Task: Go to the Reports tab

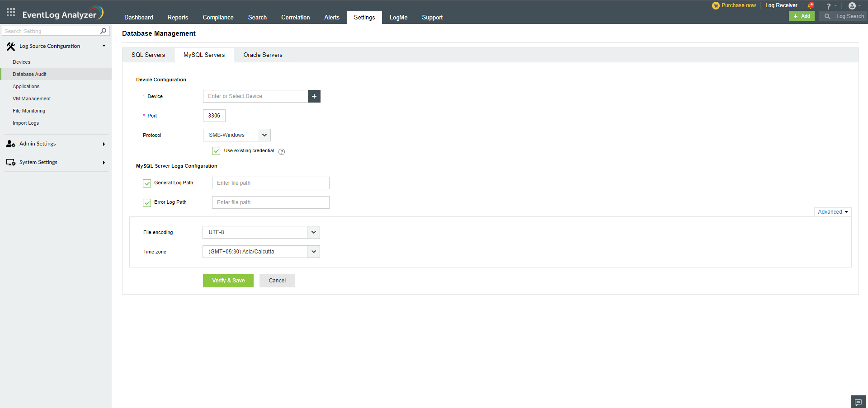Action: (x=178, y=18)
